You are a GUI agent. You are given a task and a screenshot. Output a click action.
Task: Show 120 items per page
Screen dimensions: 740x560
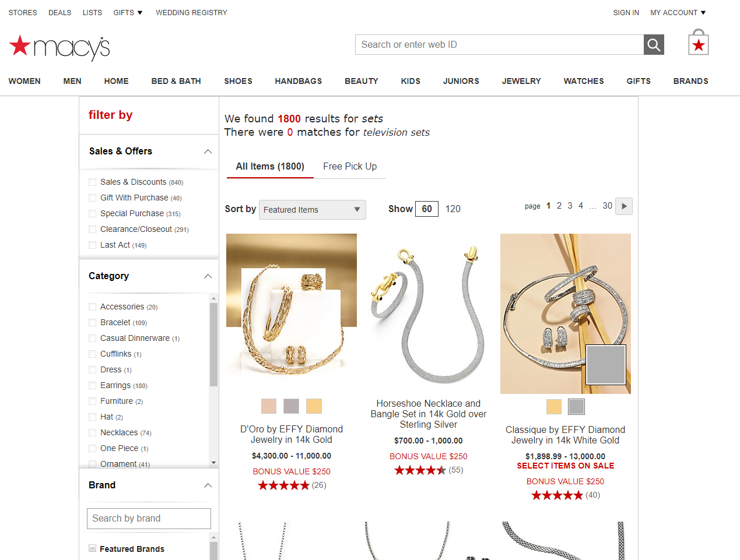pyautogui.click(x=453, y=209)
